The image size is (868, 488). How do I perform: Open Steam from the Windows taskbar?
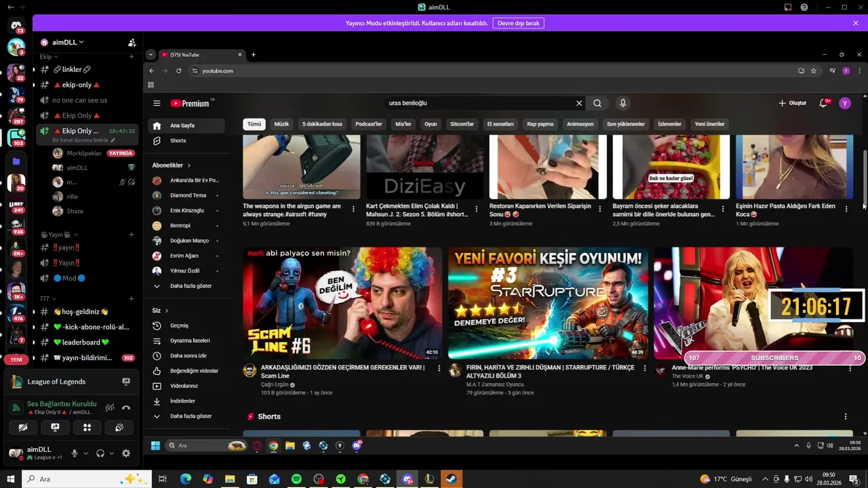coord(452,479)
